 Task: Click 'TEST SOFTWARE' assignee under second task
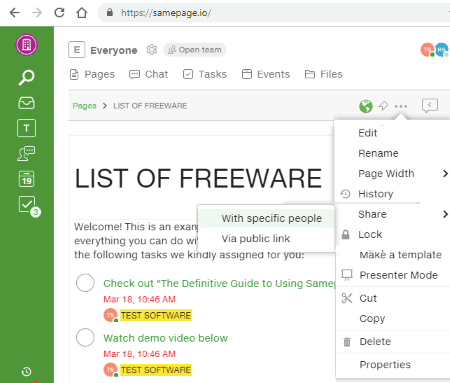(156, 370)
